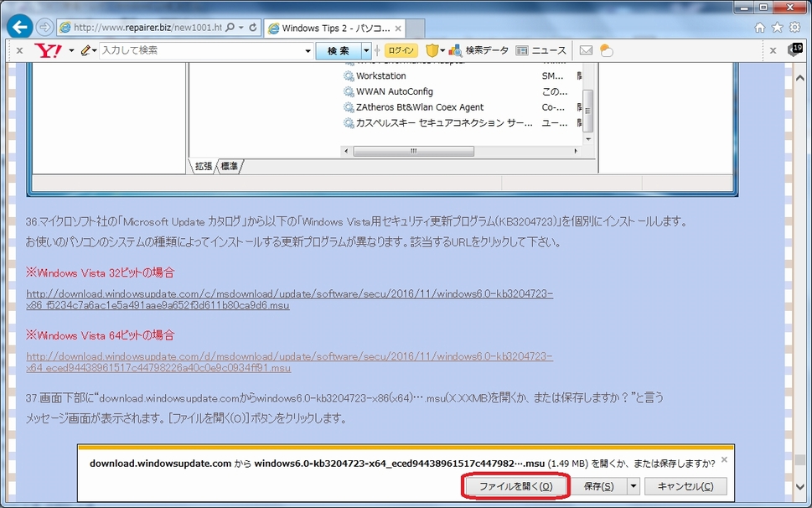The width and height of the screenshot is (812, 508).
Task: Refresh the page with the reload icon
Action: [x=253, y=28]
